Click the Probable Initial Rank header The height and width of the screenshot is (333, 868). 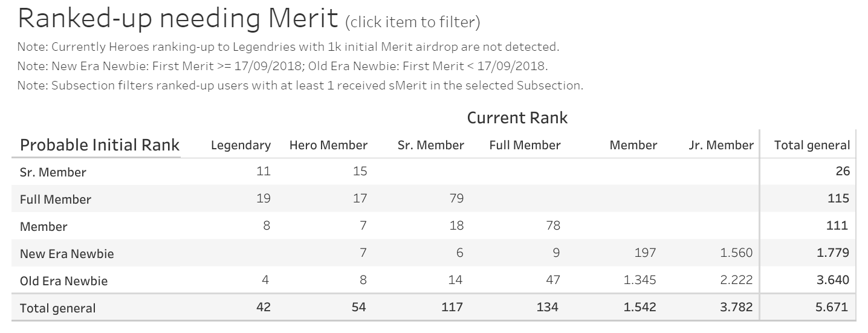[x=100, y=145]
